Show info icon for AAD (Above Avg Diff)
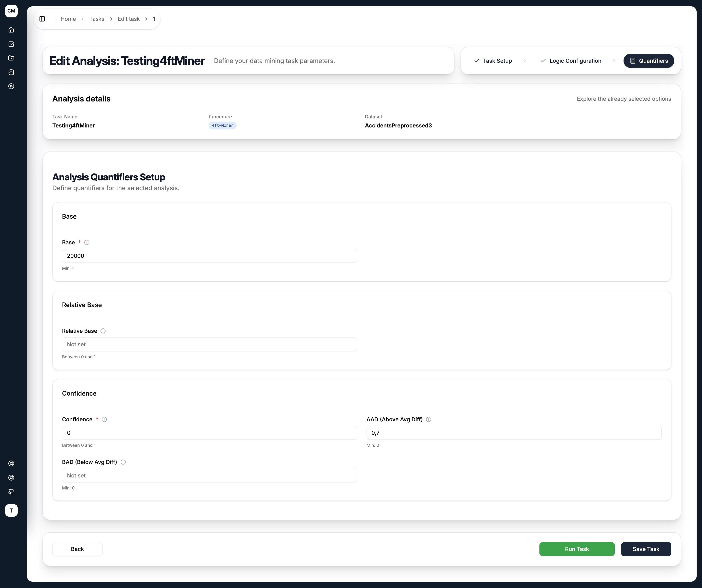 429,420
